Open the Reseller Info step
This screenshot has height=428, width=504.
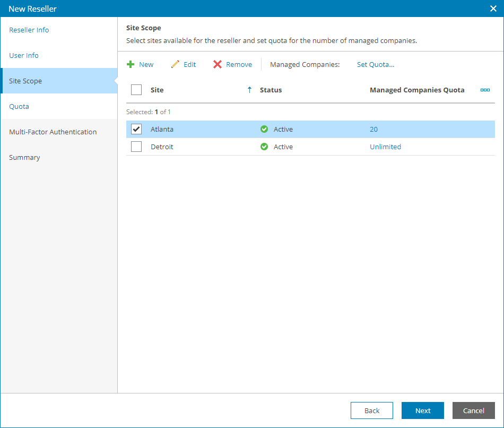click(29, 30)
